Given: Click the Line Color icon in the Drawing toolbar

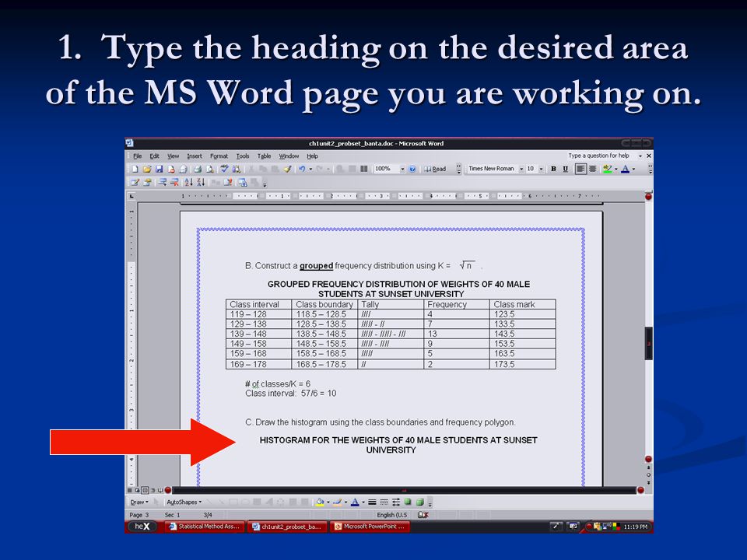Looking at the screenshot, I should click(337, 502).
